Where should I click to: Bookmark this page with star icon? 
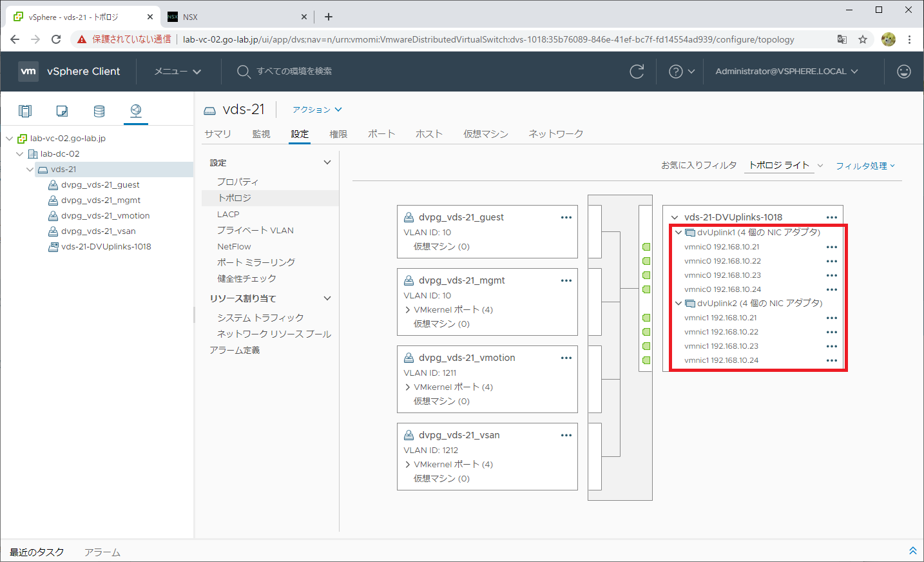click(x=863, y=39)
